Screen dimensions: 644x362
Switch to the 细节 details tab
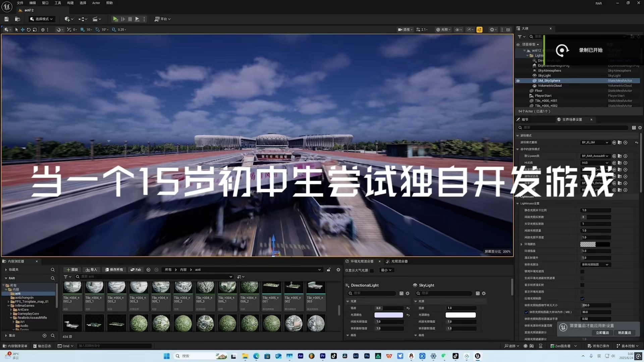(525, 120)
